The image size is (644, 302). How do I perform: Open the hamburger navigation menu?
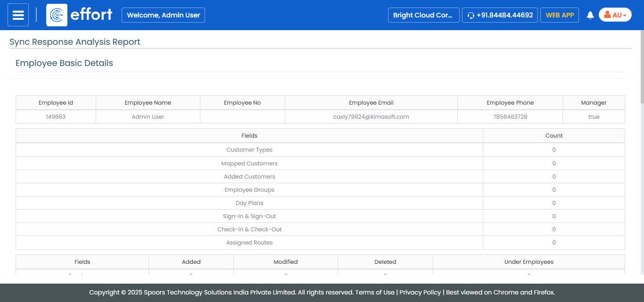click(x=18, y=15)
